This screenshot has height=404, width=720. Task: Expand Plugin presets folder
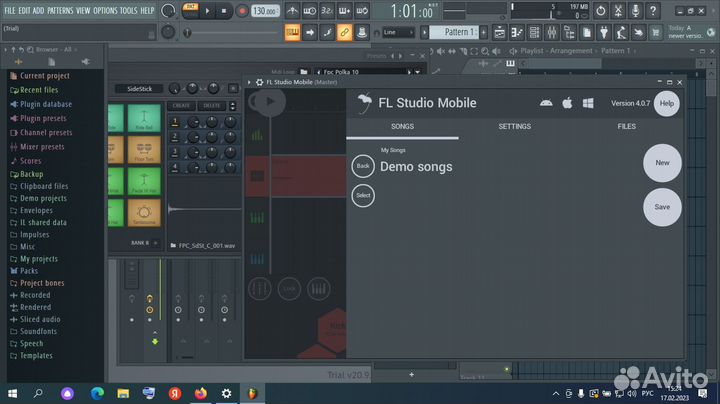coord(43,118)
